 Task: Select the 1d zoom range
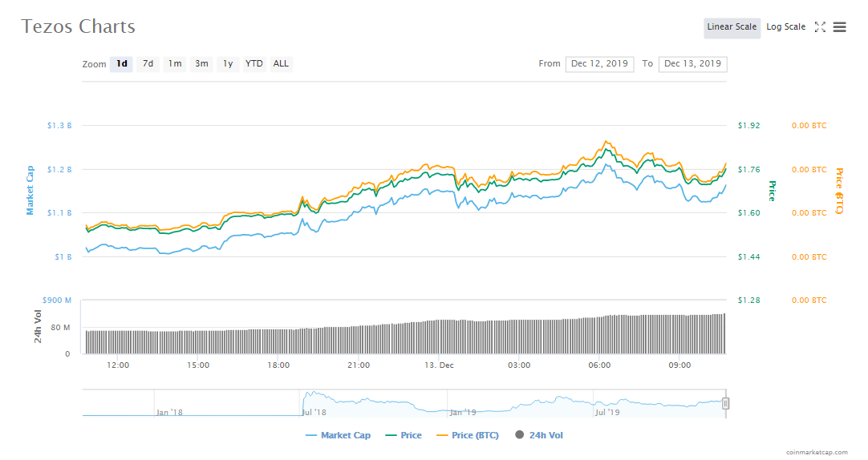click(x=121, y=63)
